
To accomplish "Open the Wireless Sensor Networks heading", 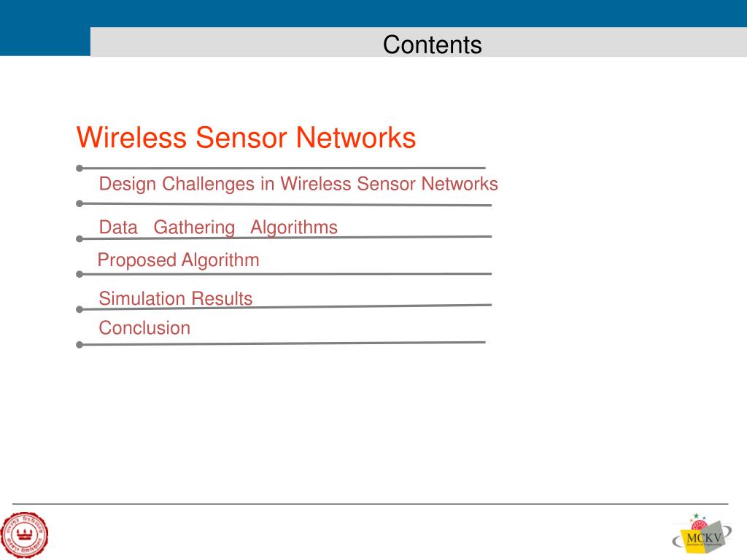I will click(x=246, y=138).
